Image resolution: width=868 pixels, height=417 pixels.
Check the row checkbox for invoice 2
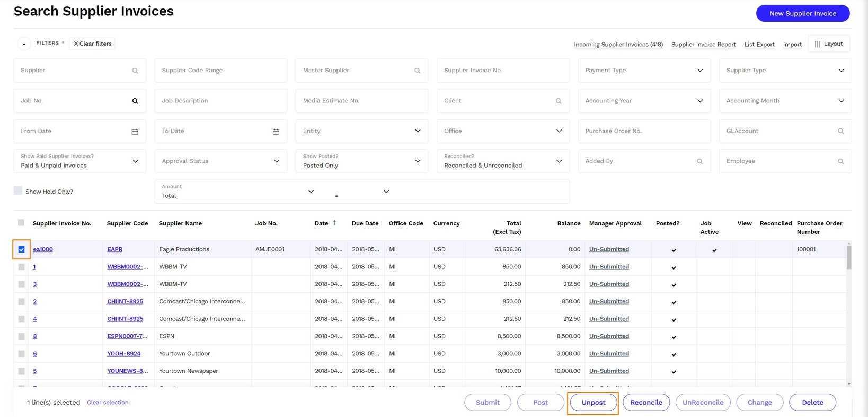coord(21,301)
